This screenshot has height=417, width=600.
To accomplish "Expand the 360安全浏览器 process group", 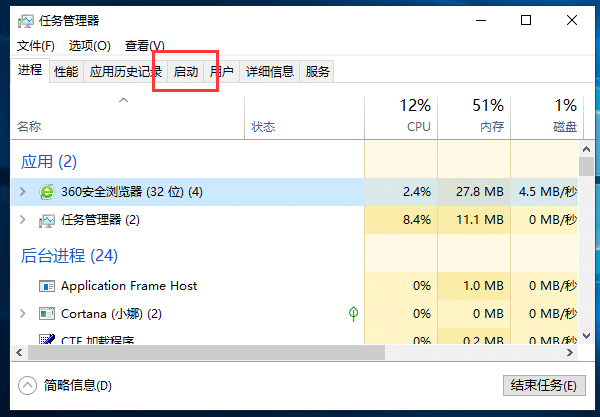I will tap(23, 192).
